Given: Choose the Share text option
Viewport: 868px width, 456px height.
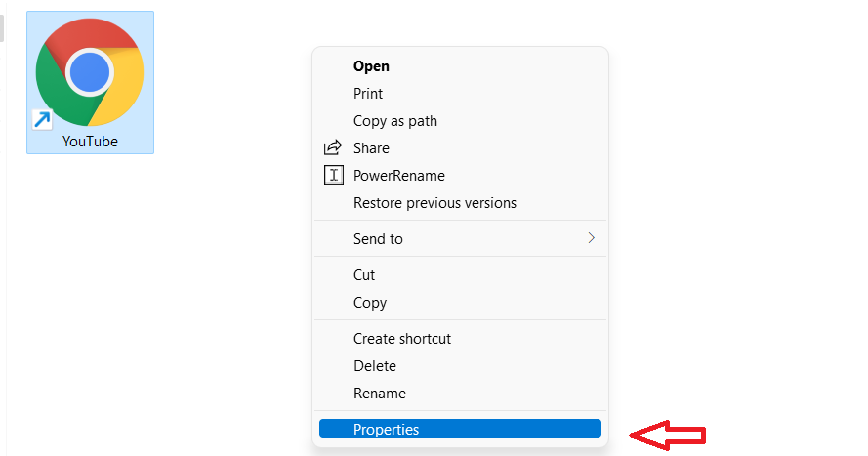Looking at the screenshot, I should point(371,148).
